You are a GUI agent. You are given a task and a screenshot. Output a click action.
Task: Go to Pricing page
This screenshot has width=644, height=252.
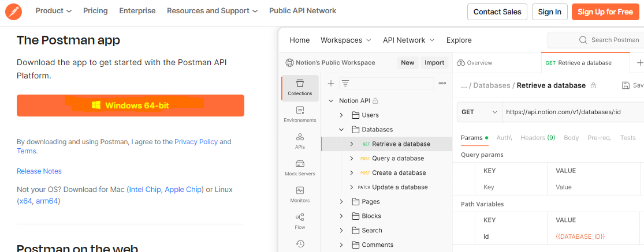(x=95, y=11)
